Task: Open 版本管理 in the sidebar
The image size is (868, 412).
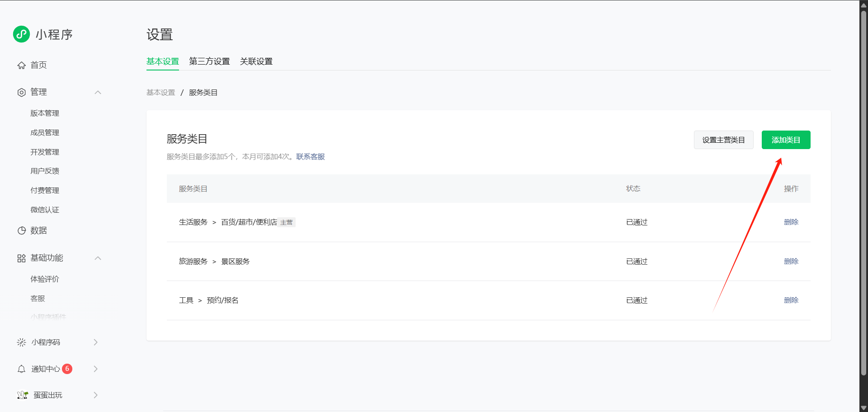Action: [x=45, y=113]
